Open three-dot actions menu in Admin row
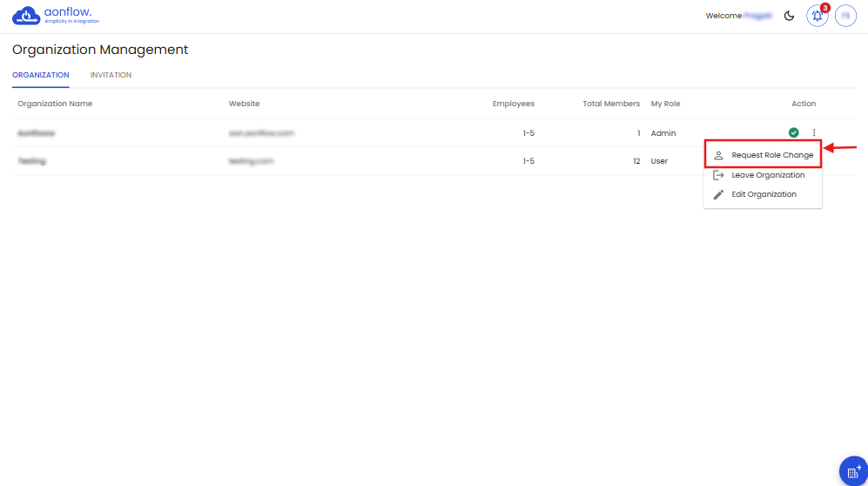Image resolution: width=868 pixels, height=486 pixels. pos(814,132)
